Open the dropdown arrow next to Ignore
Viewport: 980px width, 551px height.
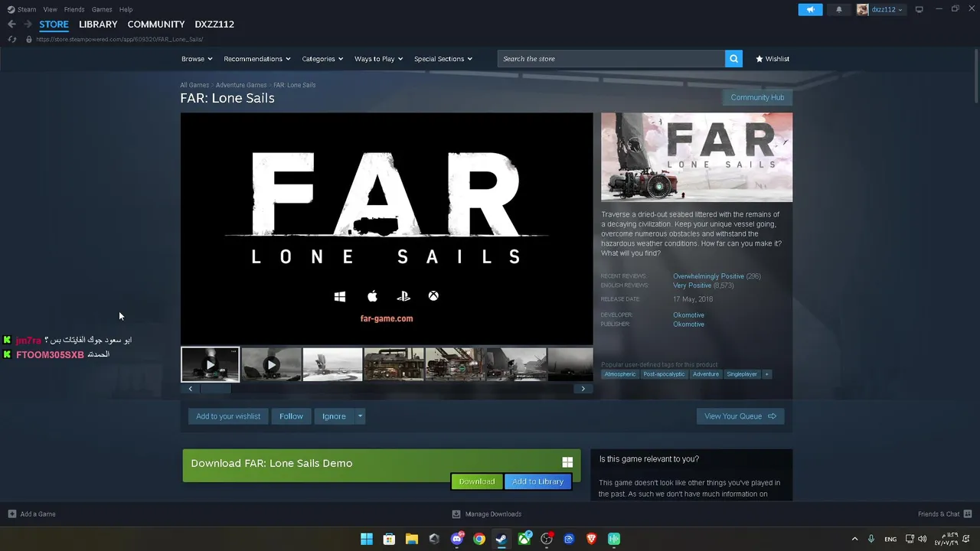pos(360,416)
